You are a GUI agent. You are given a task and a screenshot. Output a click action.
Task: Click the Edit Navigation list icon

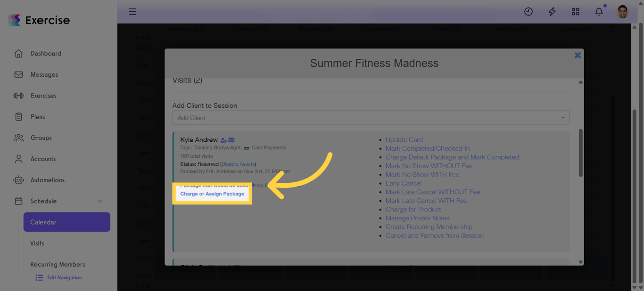point(39,278)
